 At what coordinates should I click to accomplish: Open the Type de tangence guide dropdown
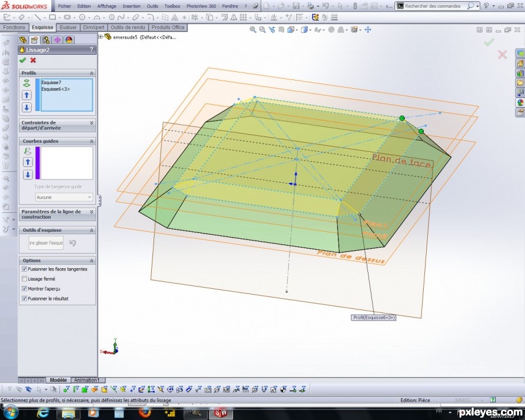pyautogui.click(x=64, y=197)
